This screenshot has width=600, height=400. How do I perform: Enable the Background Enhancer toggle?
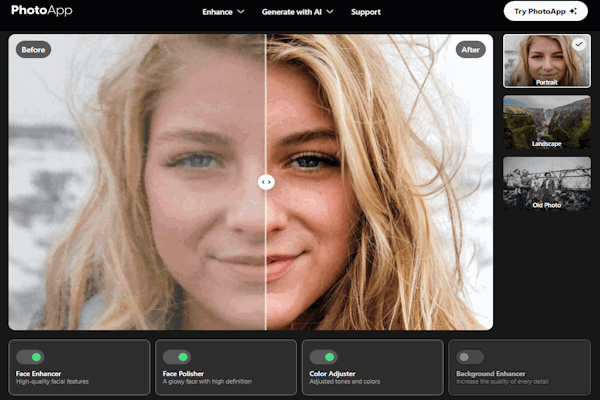point(470,356)
